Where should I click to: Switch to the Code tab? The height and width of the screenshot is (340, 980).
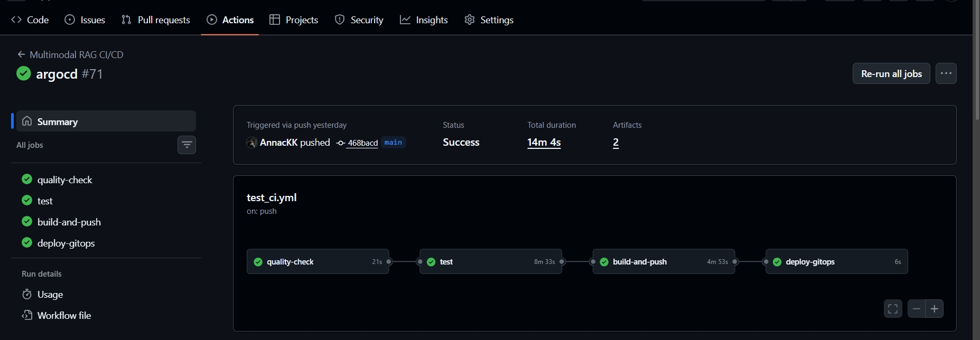click(30, 20)
